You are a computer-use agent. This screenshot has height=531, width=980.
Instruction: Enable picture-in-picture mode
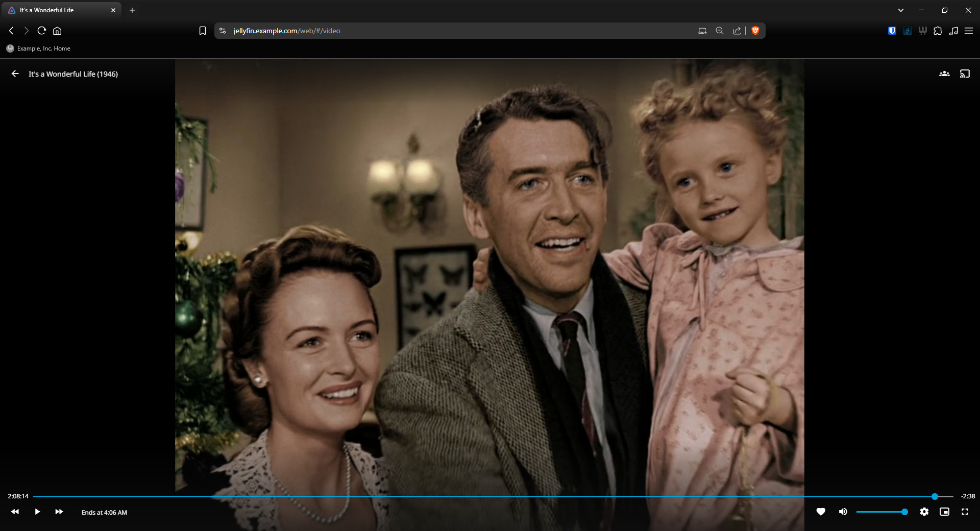point(944,512)
